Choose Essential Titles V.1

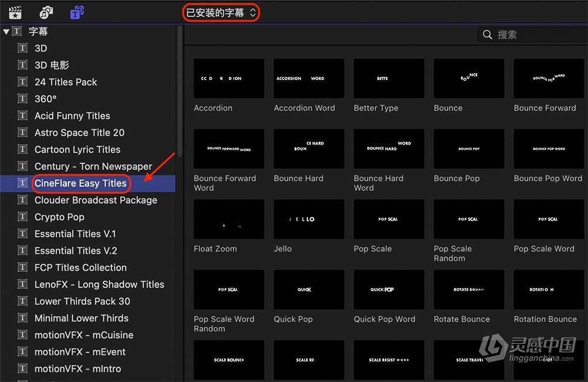coord(88,234)
